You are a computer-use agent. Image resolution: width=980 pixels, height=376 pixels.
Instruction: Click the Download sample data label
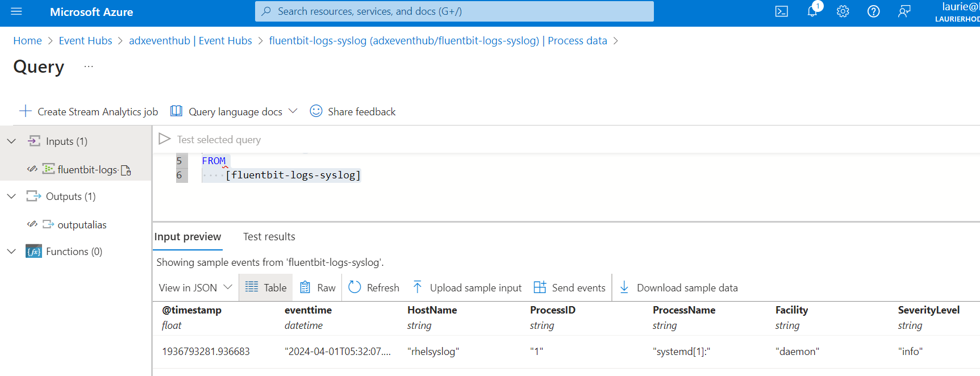pyautogui.click(x=687, y=288)
